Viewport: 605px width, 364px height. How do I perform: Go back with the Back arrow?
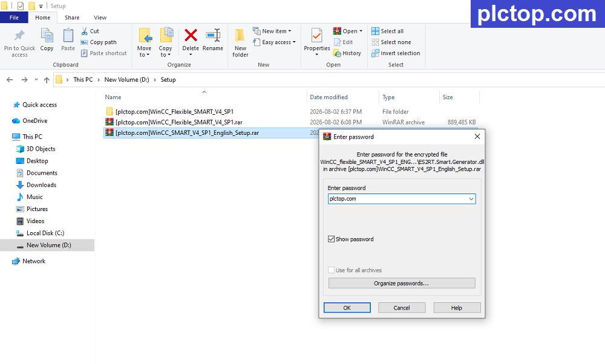[10, 80]
